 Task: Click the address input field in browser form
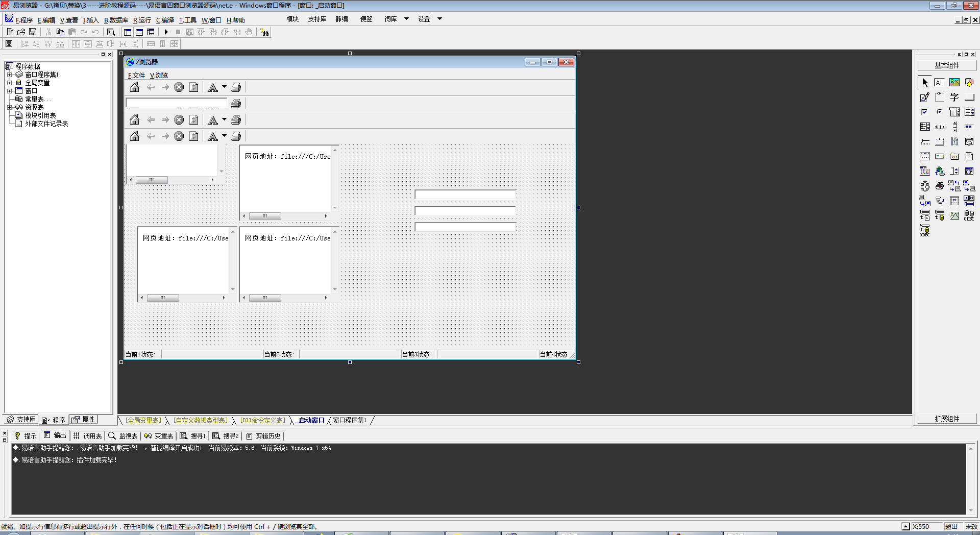177,104
